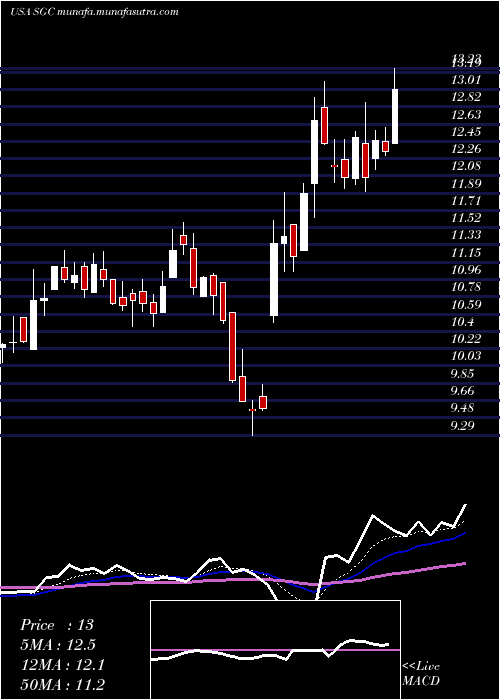This screenshot has width=500, height=700.
Task: Click the white MACD line inside the inset box
Action: pos(270,651)
